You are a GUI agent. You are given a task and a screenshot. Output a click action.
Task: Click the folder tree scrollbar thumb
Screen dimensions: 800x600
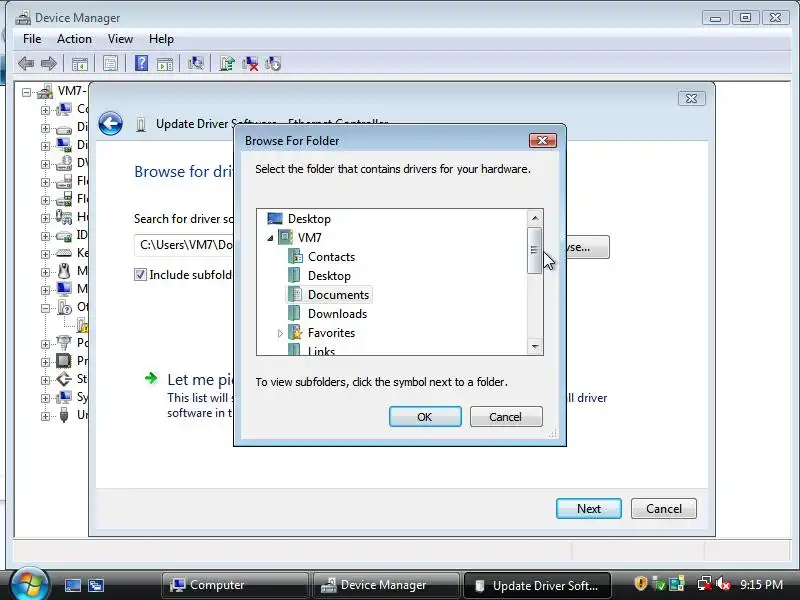click(x=535, y=250)
